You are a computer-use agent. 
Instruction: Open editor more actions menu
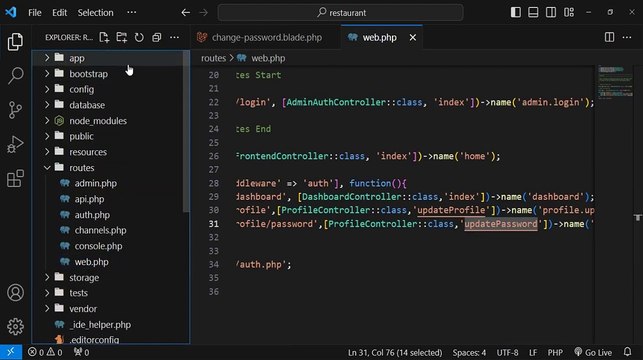[x=627, y=37]
